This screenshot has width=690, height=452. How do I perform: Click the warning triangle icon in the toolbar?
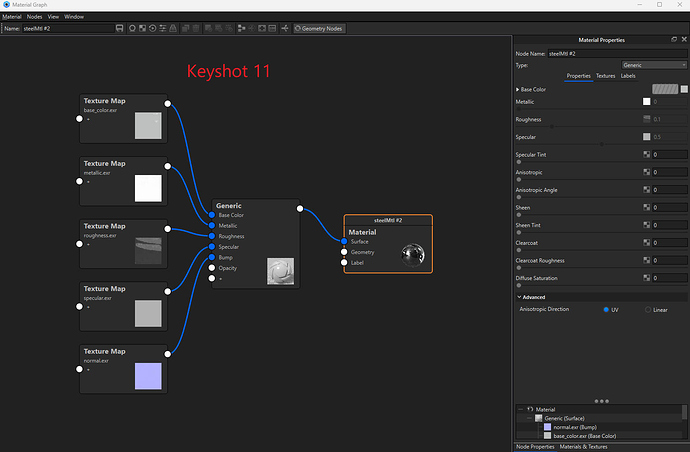click(173, 28)
